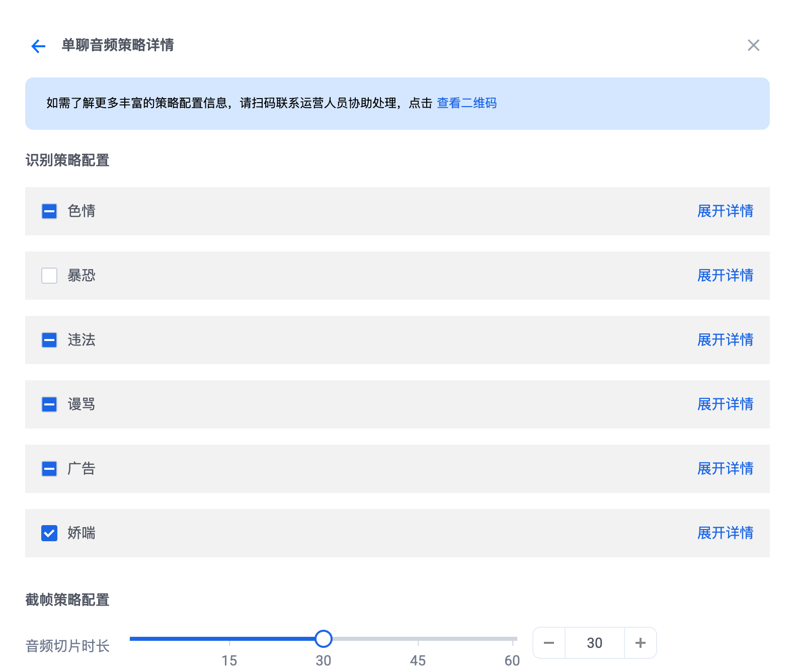This screenshot has height=672, width=793.
Task: Expand details for 广告 row
Action: pos(725,468)
